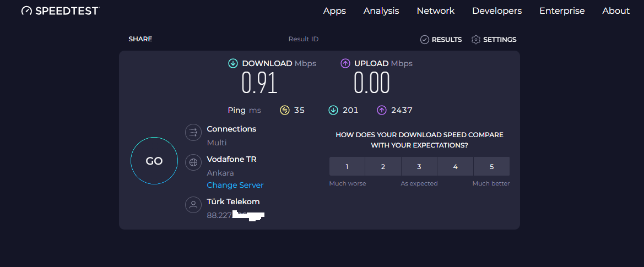Open the Apps menu
Screen dimensions: 644x267
tap(334, 10)
